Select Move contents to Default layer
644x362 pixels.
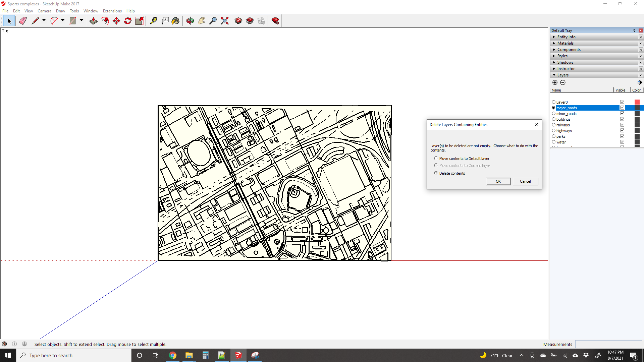pos(436,158)
